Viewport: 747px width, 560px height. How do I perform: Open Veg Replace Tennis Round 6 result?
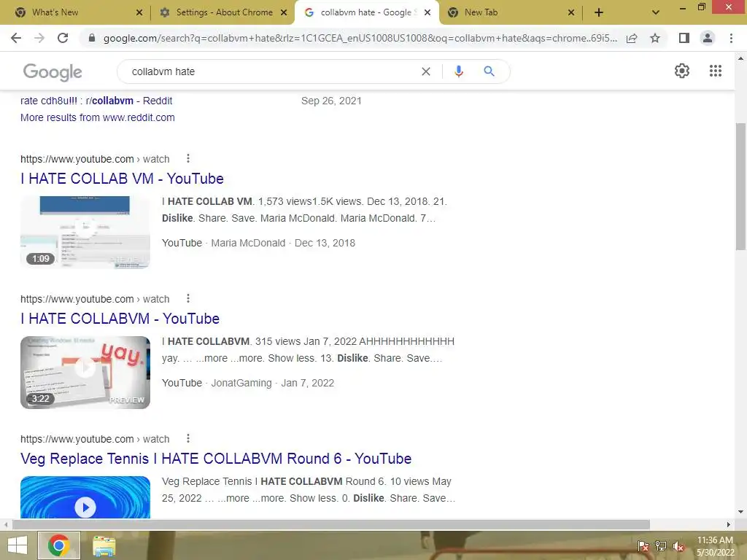coord(216,459)
